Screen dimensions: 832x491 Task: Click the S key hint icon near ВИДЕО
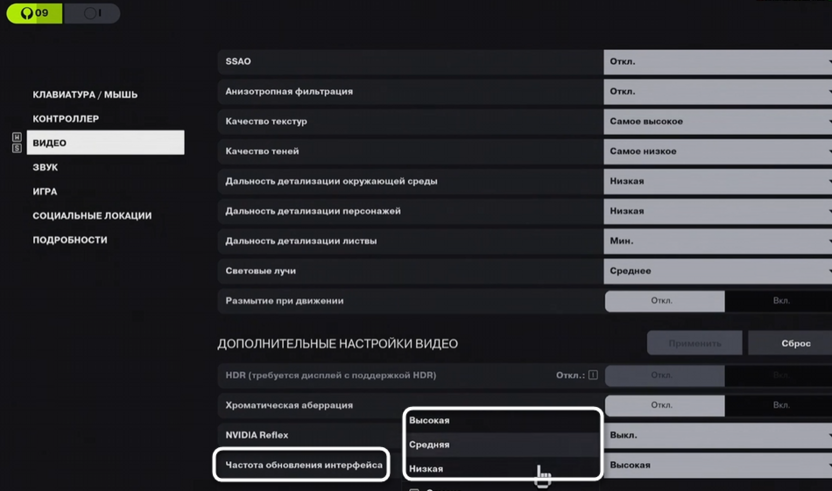17,148
